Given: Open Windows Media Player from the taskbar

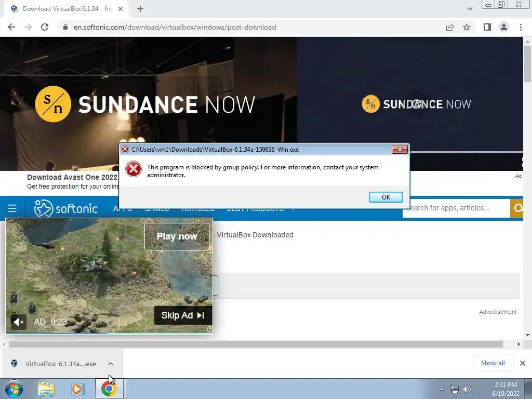Looking at the screenshot, I should tap(77, 390).
